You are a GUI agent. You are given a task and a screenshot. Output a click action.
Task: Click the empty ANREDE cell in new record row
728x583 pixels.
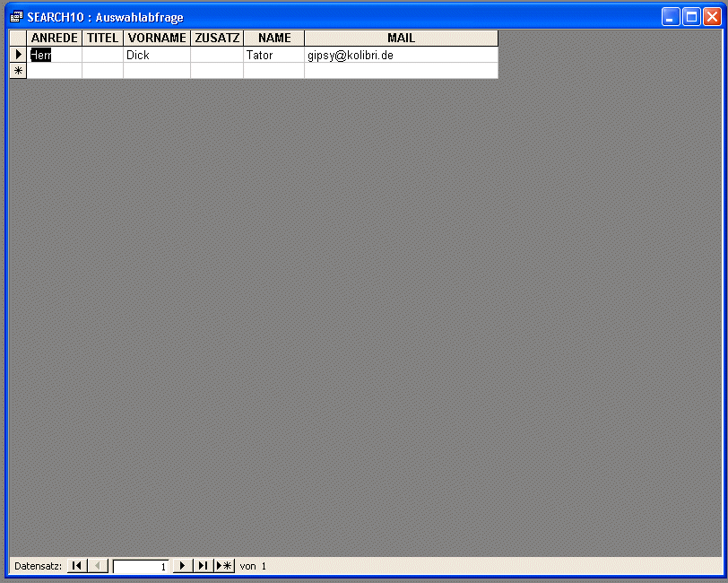(55, 71)
